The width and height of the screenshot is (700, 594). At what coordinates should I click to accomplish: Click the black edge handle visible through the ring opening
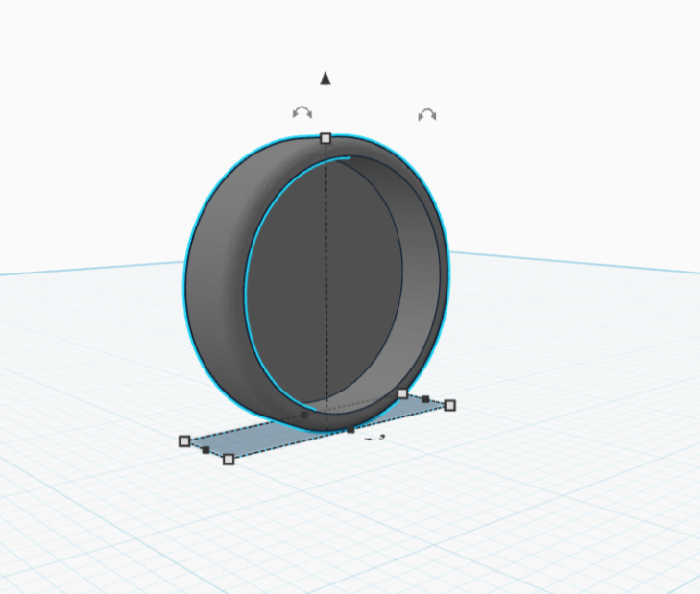click(304, 416)
